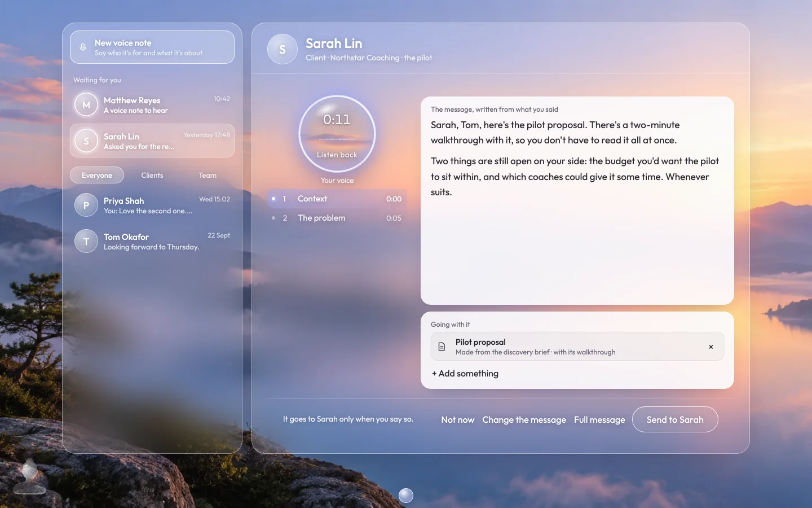Image resolution: width=812 pixels, height=508 pixels.
Task: Jump to The problem section at 0:05
Action: [x=337, y=218]
